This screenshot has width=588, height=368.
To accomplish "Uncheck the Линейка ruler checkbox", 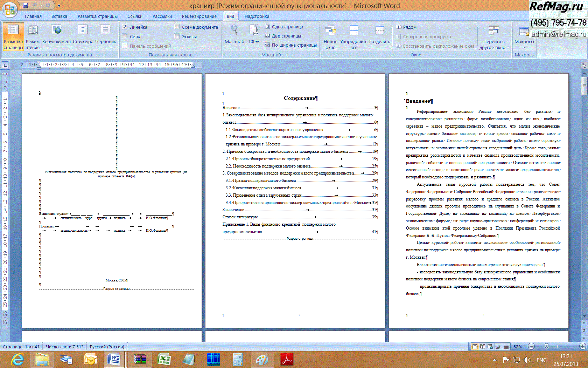I will click(125, 27).
